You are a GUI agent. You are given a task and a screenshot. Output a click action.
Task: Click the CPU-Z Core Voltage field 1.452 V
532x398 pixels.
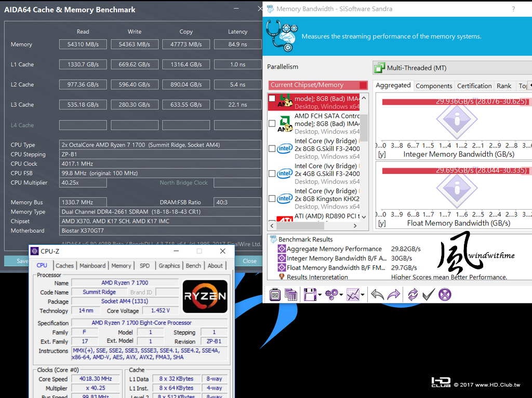(x=161, y=310)
